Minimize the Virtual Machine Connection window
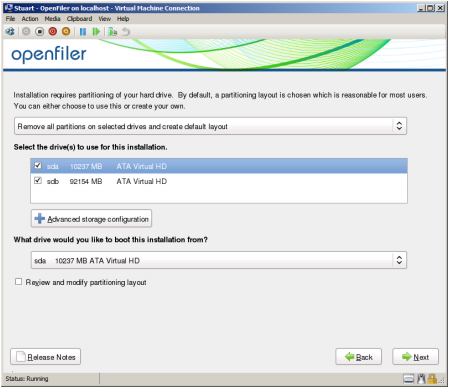 click(x=421, y=8)
